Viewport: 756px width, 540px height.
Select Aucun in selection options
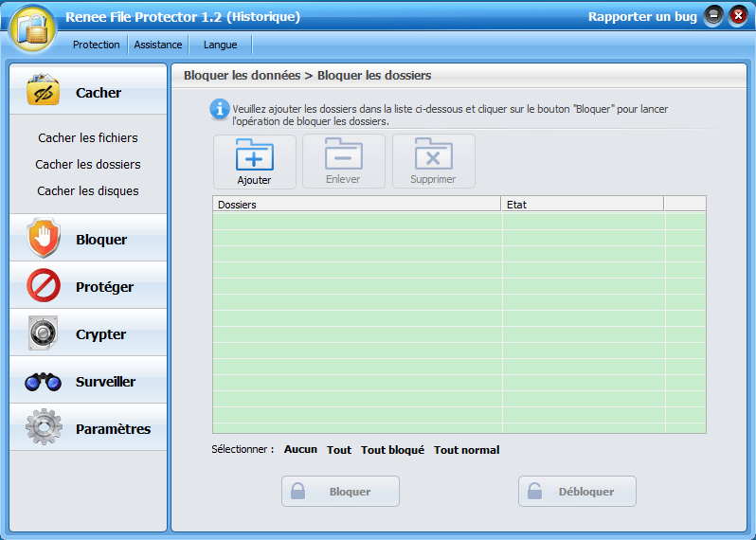coord(300,450)
